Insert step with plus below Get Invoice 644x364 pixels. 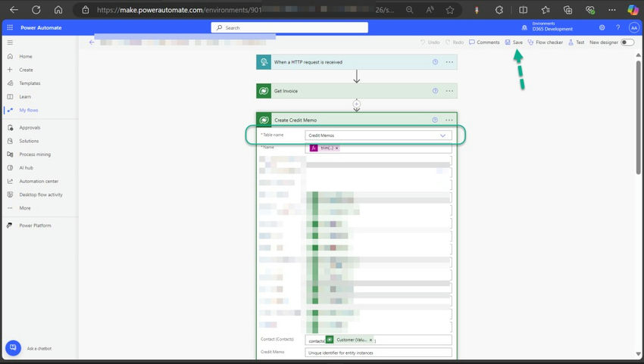(x=357, y=104)
